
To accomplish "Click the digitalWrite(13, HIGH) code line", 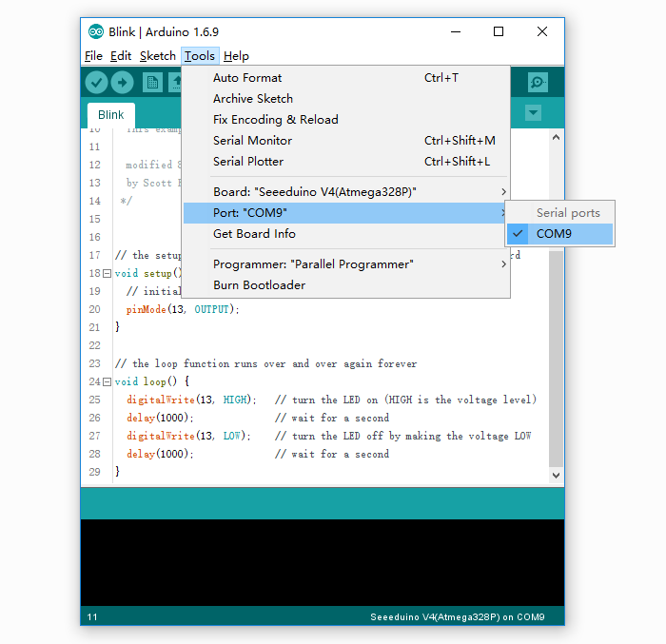I will (191, 400).
